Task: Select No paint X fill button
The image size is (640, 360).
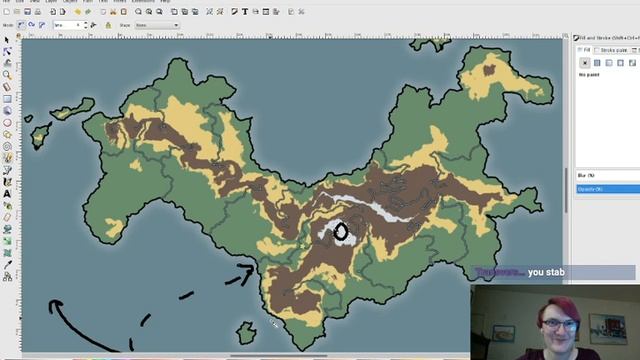Action: pos(585,63)
